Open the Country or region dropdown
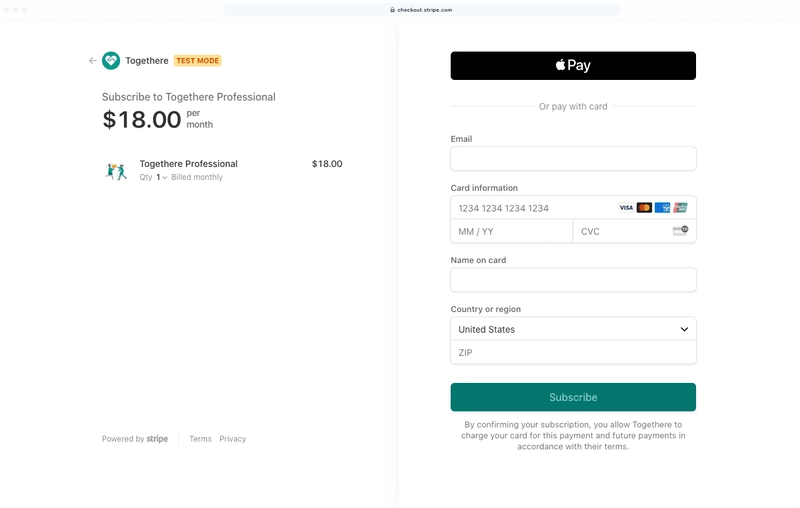 (x=573, y=329)
